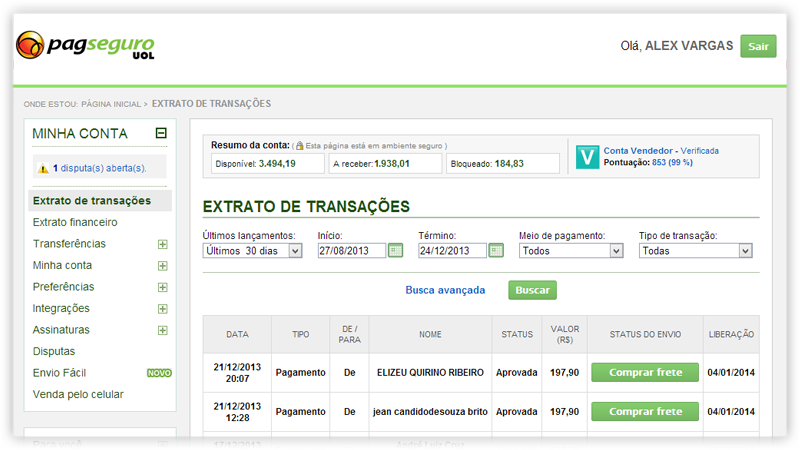Click Comprar frete for ELIZEU QUIRINO RIBEIRO
Image resolution: width=800 pixels, height=450 pixels.
(644, 372)
